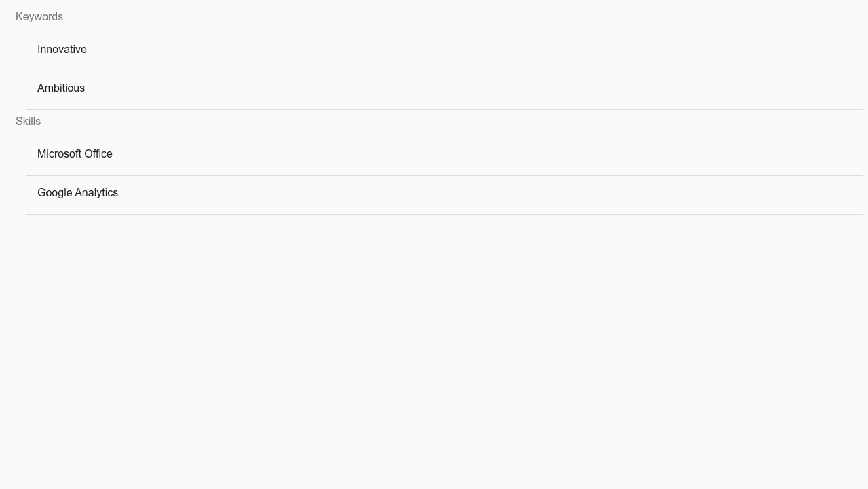The width and height of the screenshot is (868, 489).
Task: Open the Google Analytics list row
Action: 77,193
